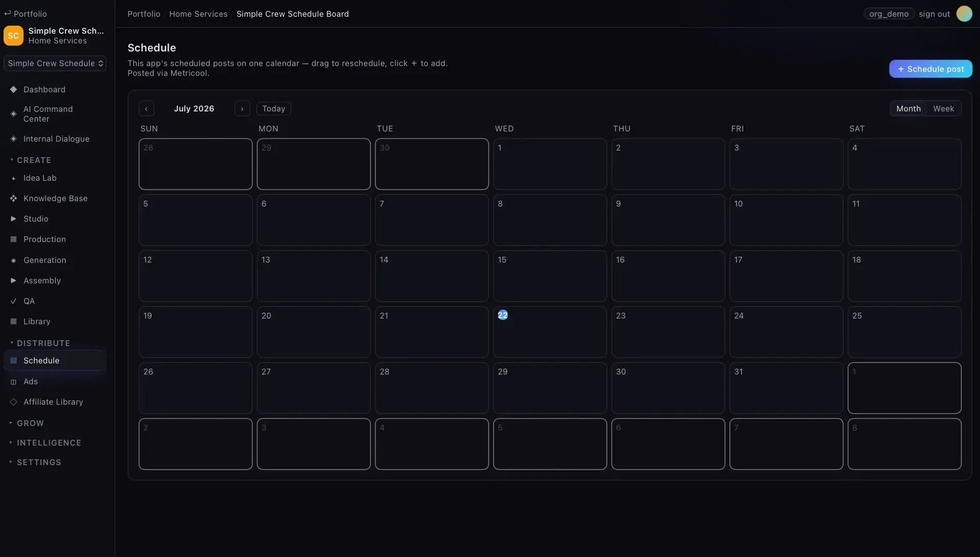980x557 pixels.
Task: Click the Today button
Action: tap(274, 109)
